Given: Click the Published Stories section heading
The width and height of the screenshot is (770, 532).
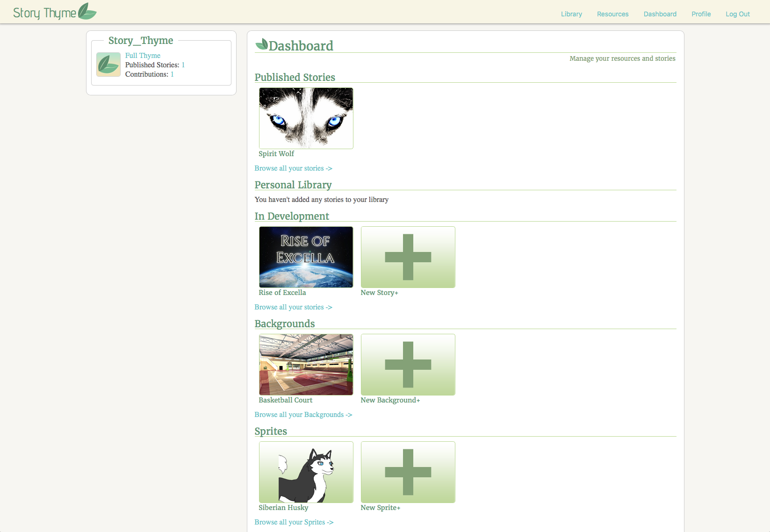Looking at the screenshot, I should [295, 77].
